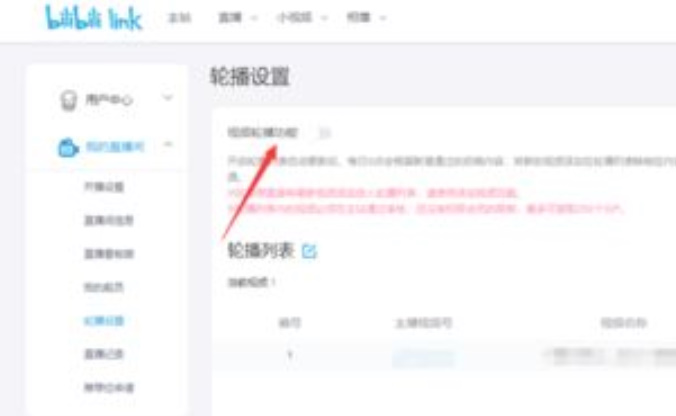Click the blue 我的直播间 TV icon
676x416 pixels.
tap(68, 147)
